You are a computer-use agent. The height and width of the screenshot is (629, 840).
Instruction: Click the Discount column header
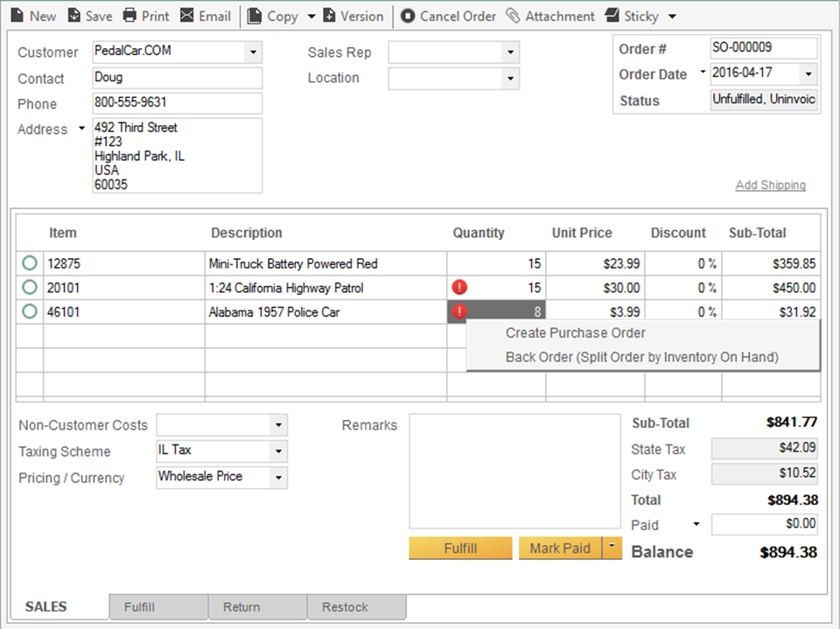pyautogui.click(x=678, y=233)
